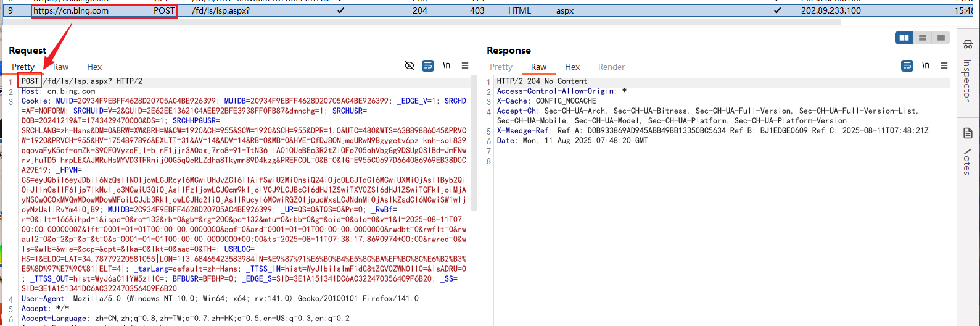Click the Cookie header name in Request
Image resolution: width=980 pixels, height=326 pixels.
pyautogui.click(x=35, y=101)
